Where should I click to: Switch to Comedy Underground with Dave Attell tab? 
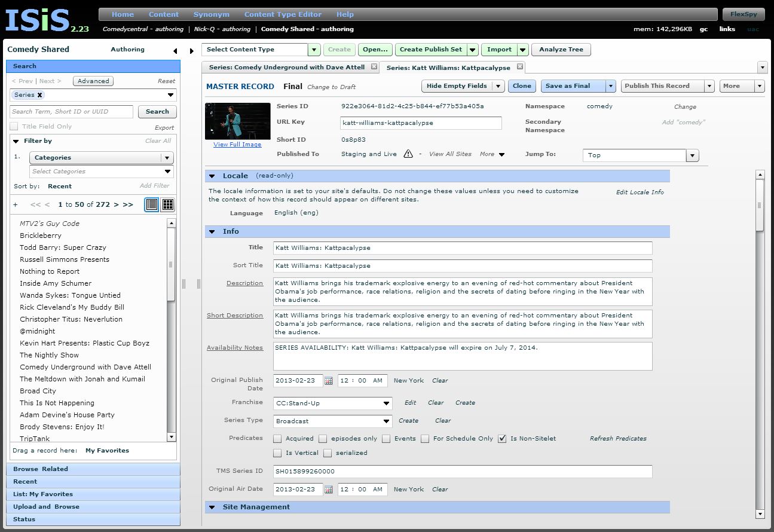tap(287, 68)
